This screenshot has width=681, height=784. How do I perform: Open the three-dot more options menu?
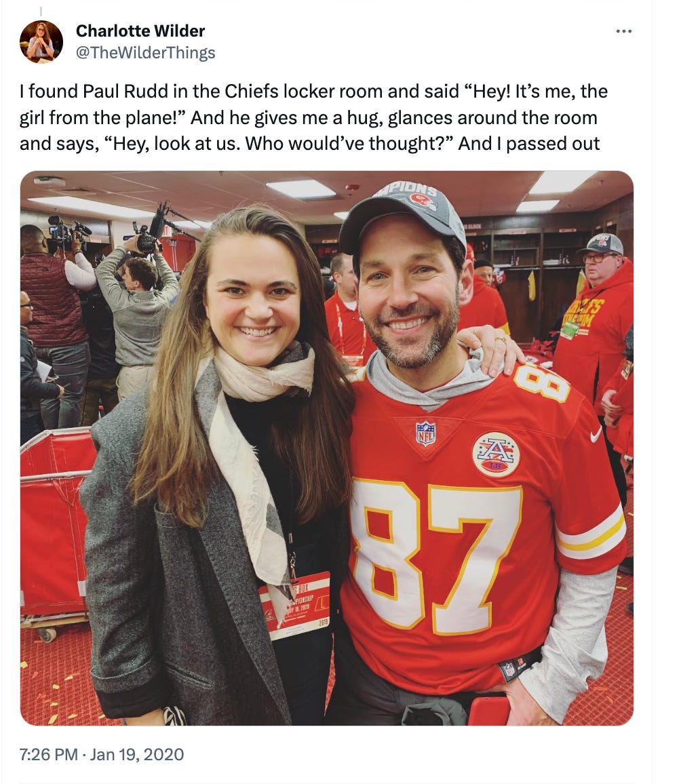[x=623, y=31]
